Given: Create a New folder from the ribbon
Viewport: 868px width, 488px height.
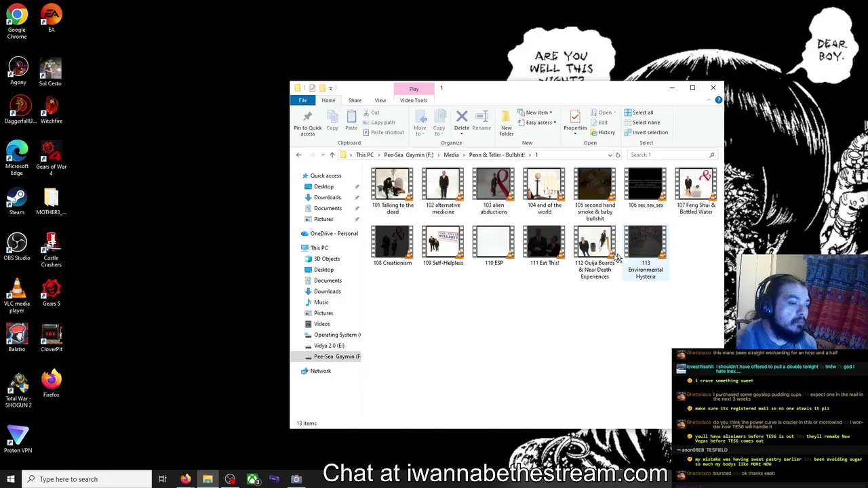Looking at the screenshot, I should pyautogui.click(x=507, y=123).
